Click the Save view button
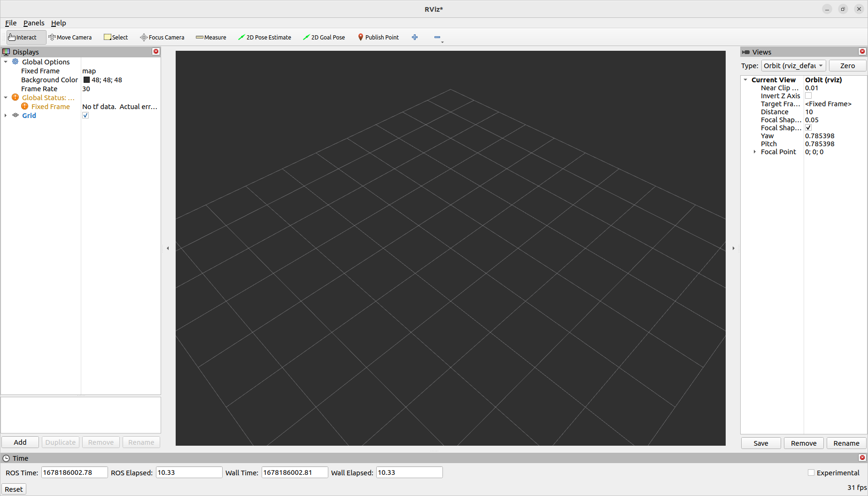The image size is (868, 496). click(x=761, y=443)
